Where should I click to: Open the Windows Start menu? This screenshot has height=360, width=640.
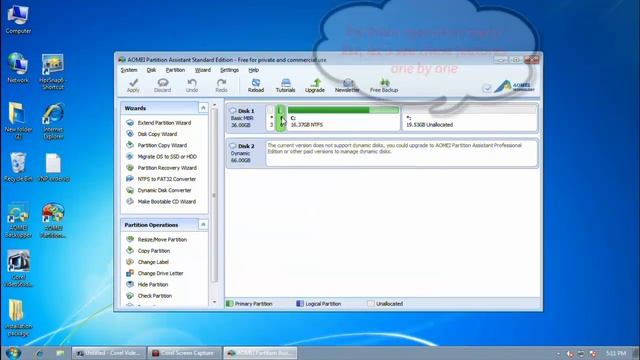coord(13,353)
